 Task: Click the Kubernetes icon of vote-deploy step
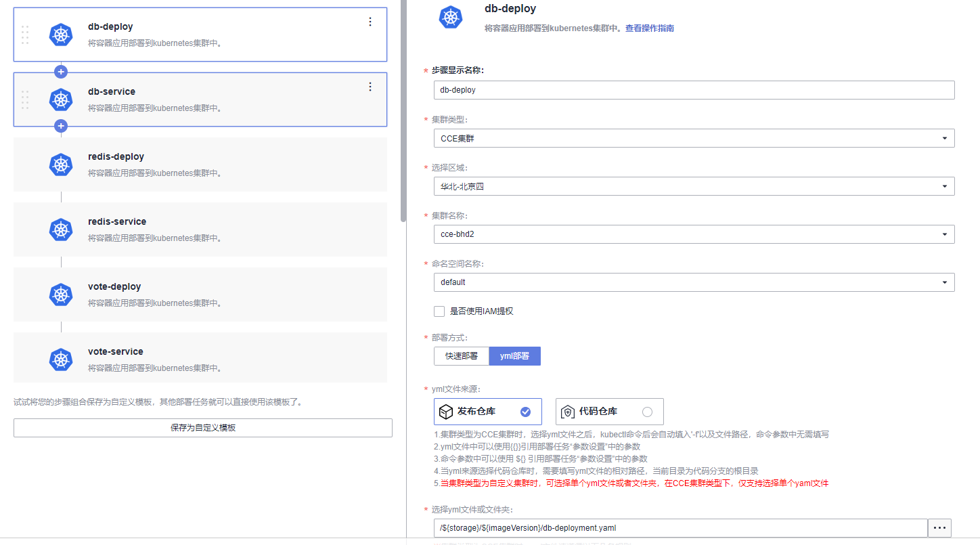click(x=61, y=295)
